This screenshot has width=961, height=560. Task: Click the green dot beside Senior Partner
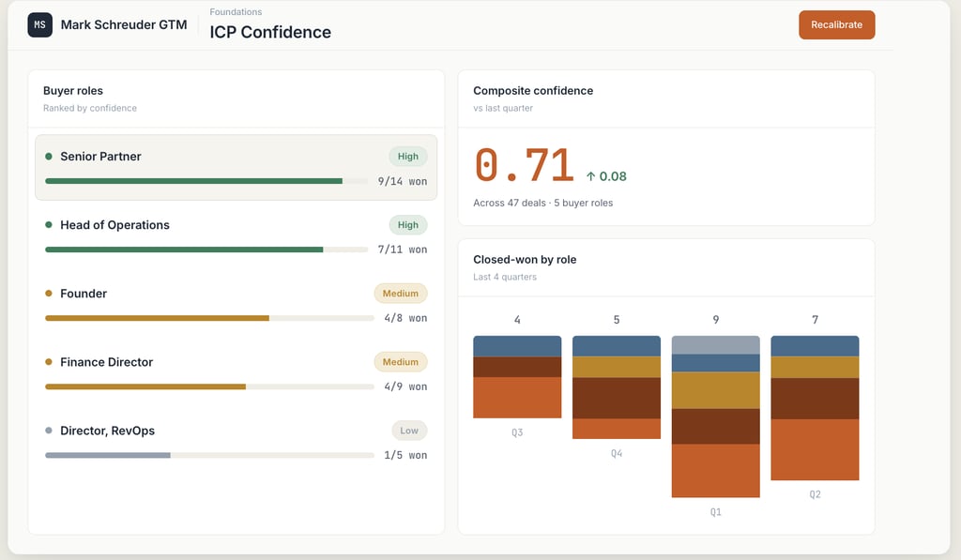coord(49,157)
